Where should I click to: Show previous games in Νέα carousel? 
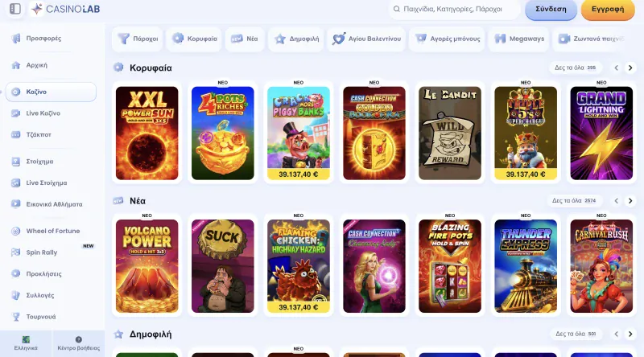click(x=616, y=201)
